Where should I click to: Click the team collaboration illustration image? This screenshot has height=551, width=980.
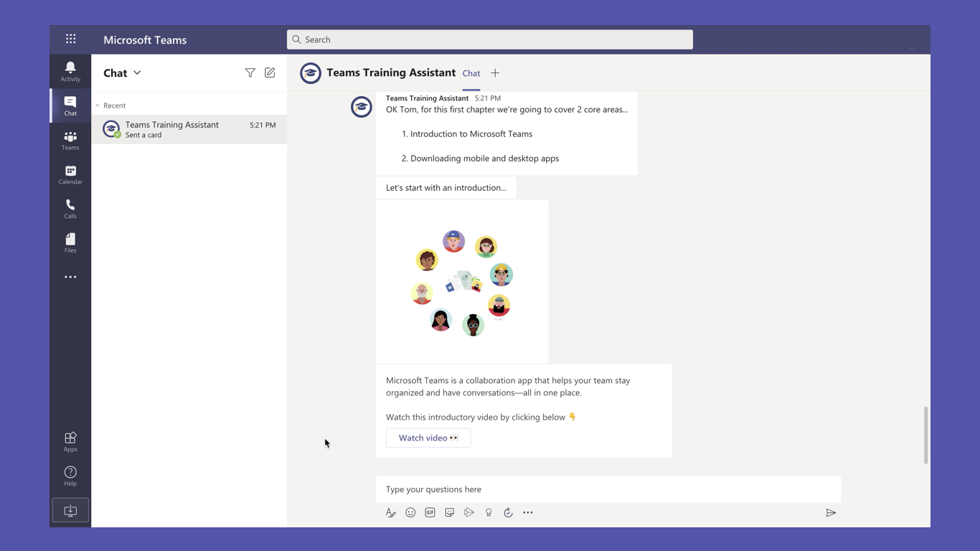[463, 281]
